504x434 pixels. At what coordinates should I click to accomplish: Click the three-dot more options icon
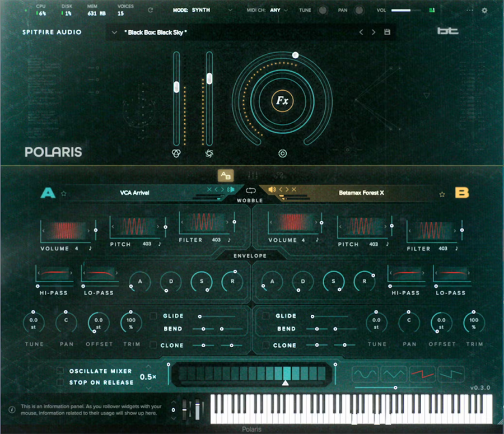click(x=470, y=10)
